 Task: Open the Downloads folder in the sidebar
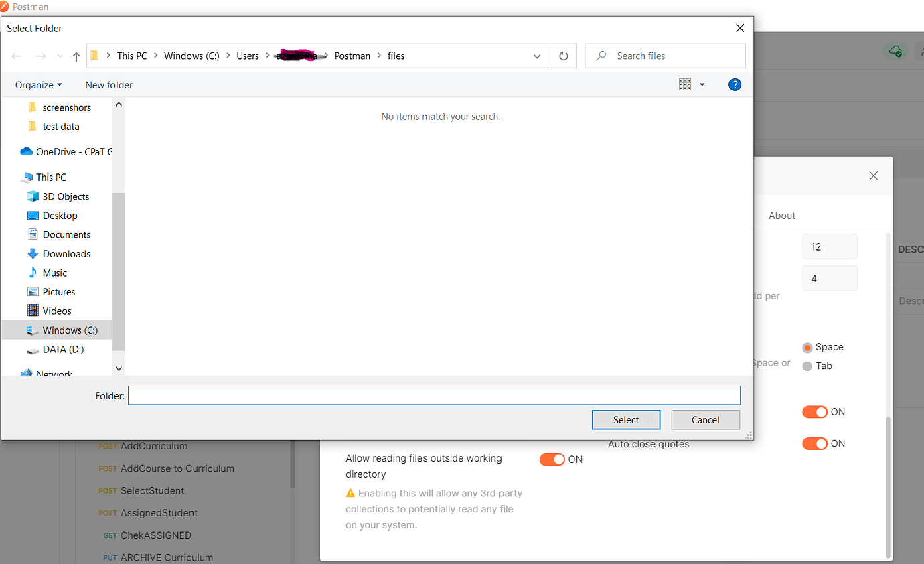tap(66, 253)
